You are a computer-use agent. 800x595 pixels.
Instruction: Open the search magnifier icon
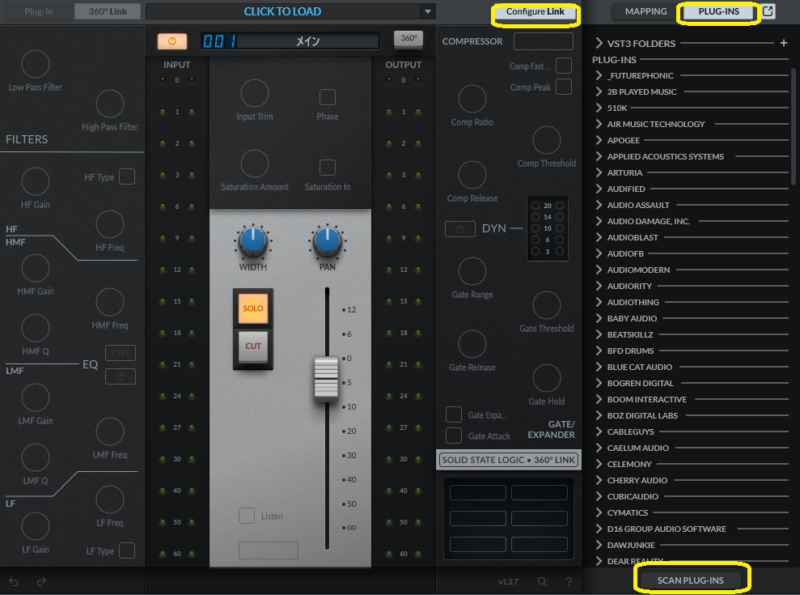tap(542, 581)
